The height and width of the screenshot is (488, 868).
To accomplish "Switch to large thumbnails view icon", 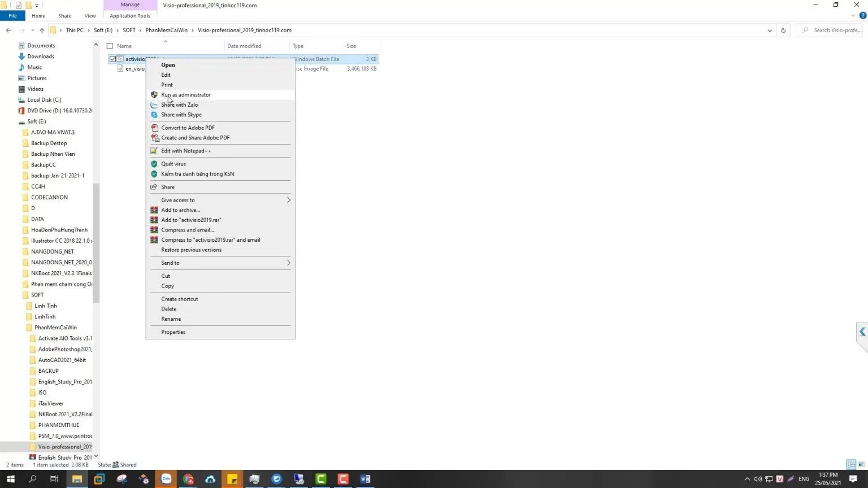I will click(x=862, y=465).
